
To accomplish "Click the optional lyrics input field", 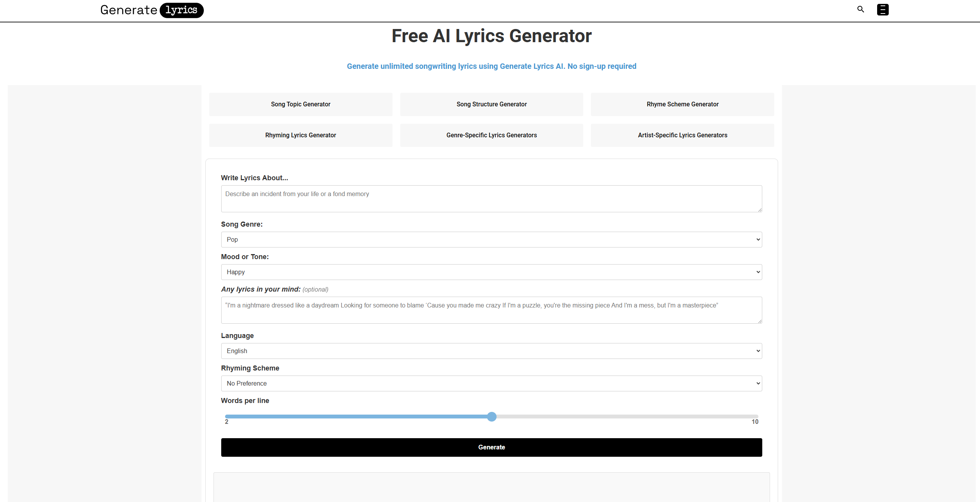I will coord(491,310).
